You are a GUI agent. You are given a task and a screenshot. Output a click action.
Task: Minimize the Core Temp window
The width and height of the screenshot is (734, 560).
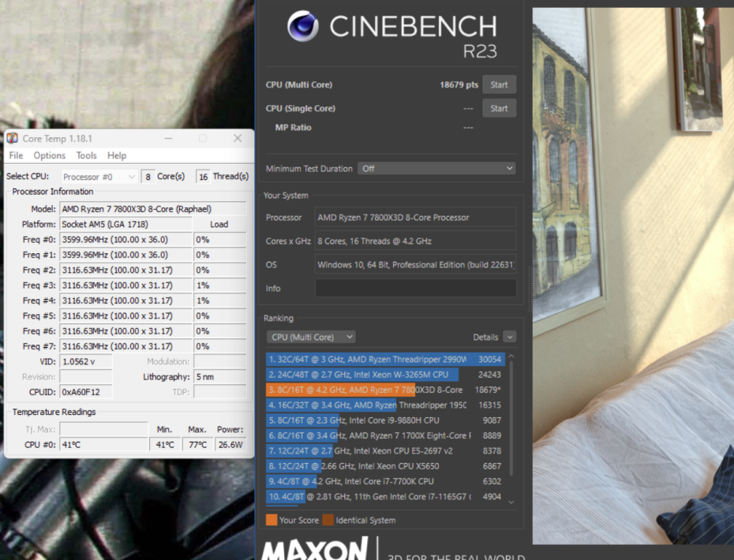tap(169, 139)
